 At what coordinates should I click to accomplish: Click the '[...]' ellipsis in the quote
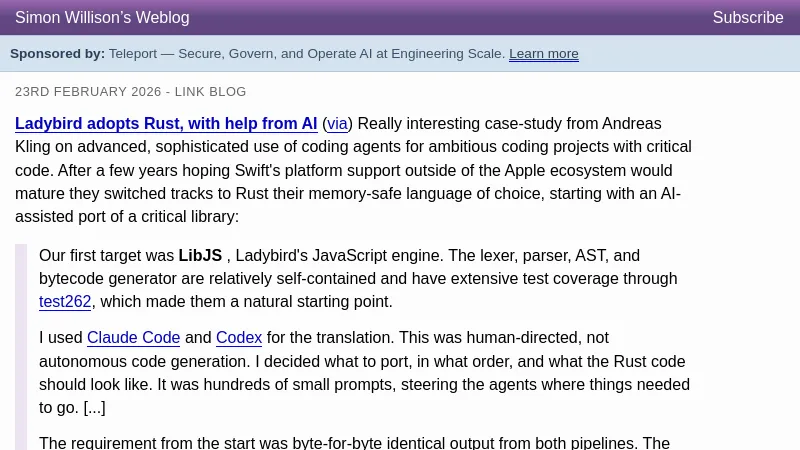pyautogui.click(x=94, y=408)
